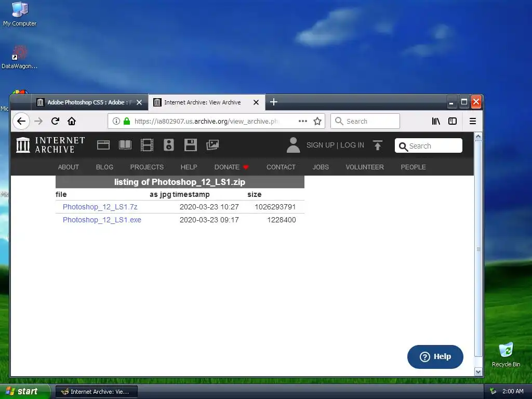The width and height of the screenshot is (532, 399).
Task: Click the Firefox search box
Action: click(365, 121)
